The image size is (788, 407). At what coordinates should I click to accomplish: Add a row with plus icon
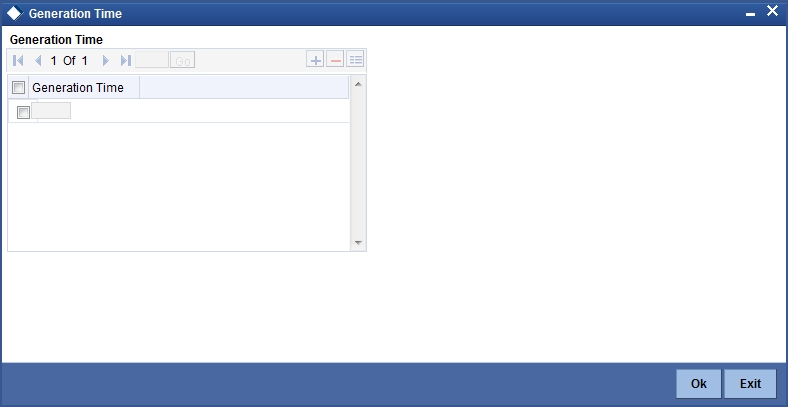click(315, 60)
